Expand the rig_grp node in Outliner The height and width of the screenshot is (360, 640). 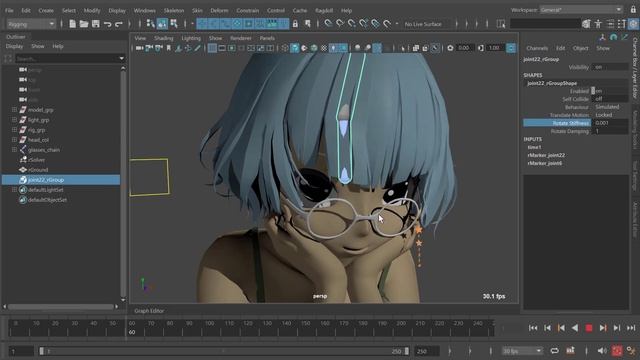pyautogui.click(x=14, y=130)
